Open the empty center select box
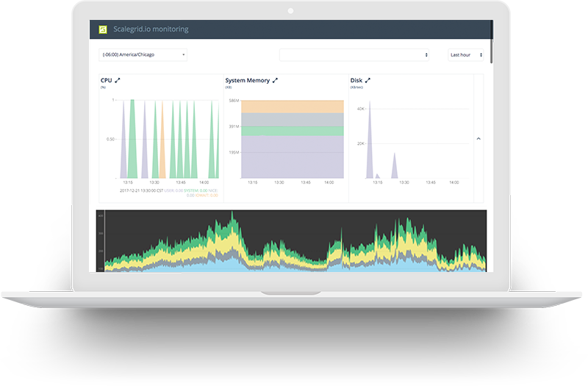 [x=354, y=54]
